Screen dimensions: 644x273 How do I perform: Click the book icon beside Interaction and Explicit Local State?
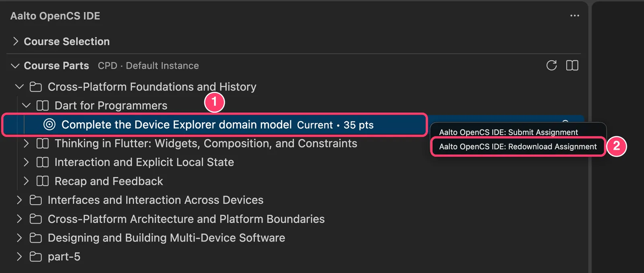tap(43, 162)
